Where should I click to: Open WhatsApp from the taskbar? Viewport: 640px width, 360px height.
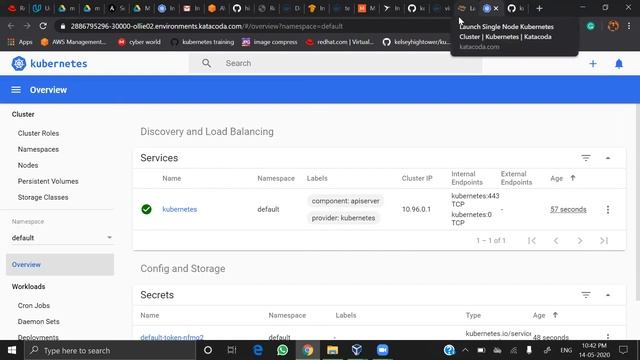[282, 350]
